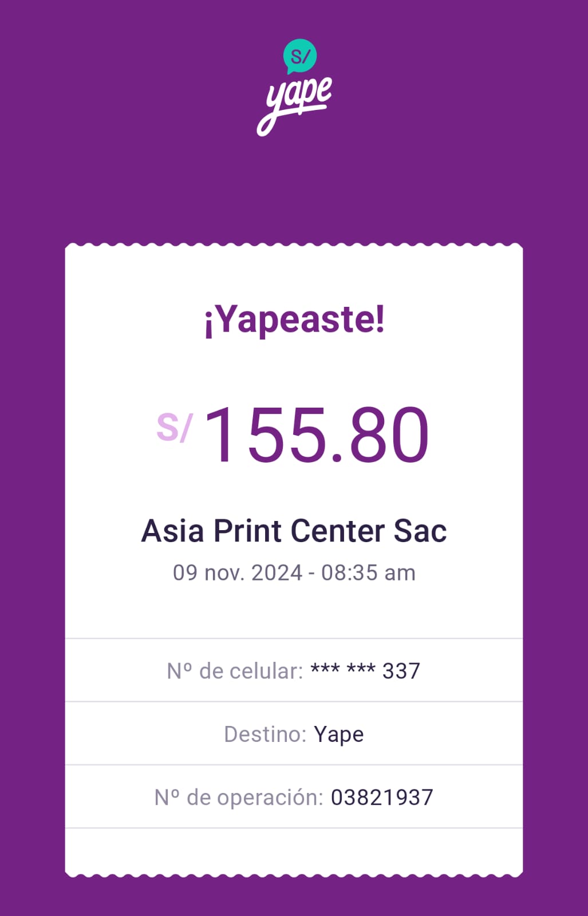Tap the operation number 03821937

click(382, 797)
